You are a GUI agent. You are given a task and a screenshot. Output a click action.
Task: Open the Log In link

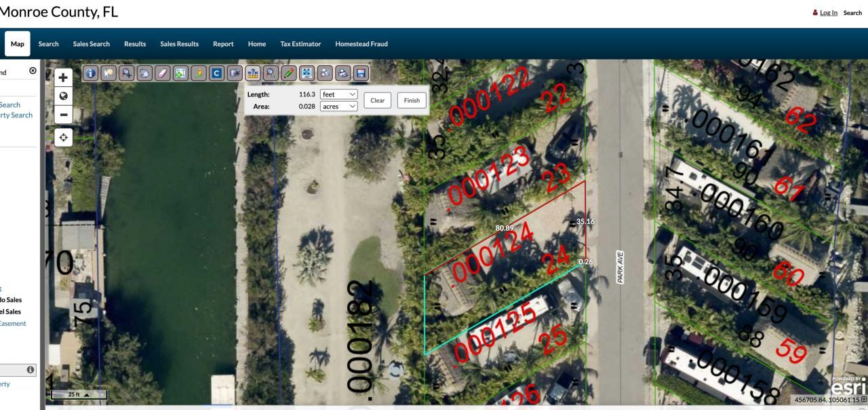828,12
